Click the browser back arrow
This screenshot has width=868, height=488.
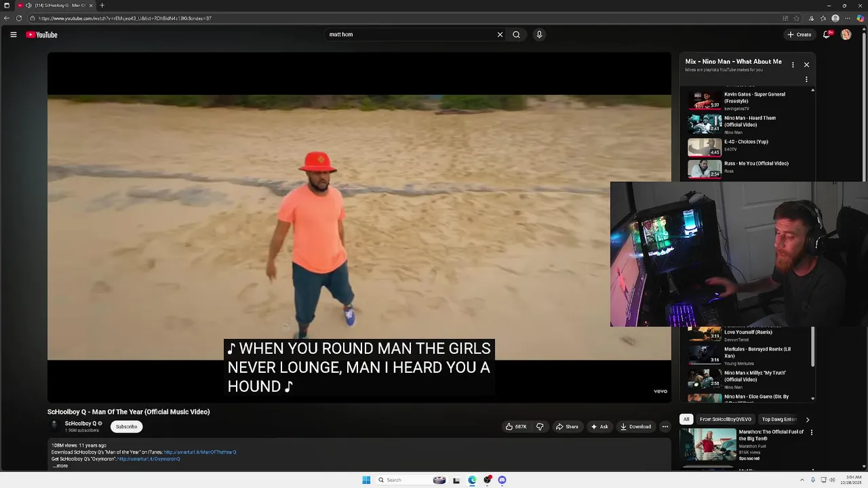click(7, 18)
